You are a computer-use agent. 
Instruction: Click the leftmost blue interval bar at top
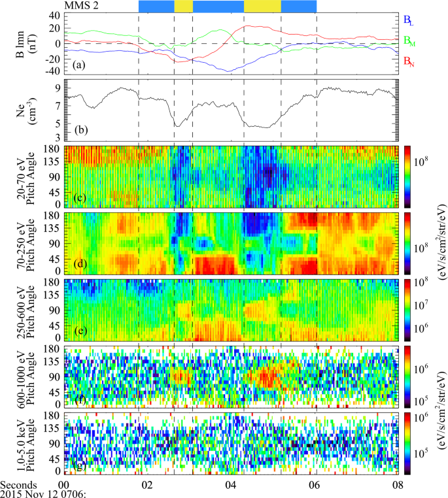point(156,7)
